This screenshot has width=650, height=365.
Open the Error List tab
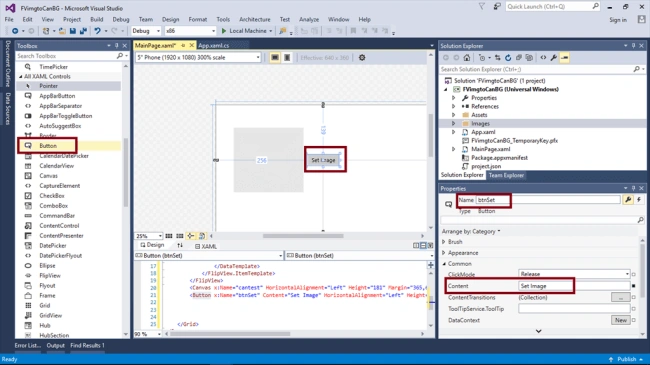pyautogui.click(x=28, y=346)
